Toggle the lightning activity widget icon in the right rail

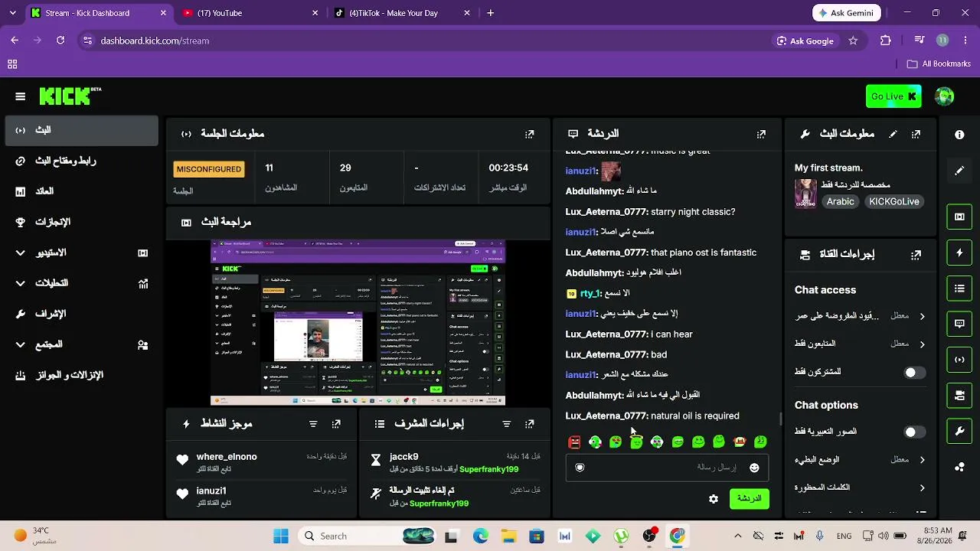tap(959, 253)
